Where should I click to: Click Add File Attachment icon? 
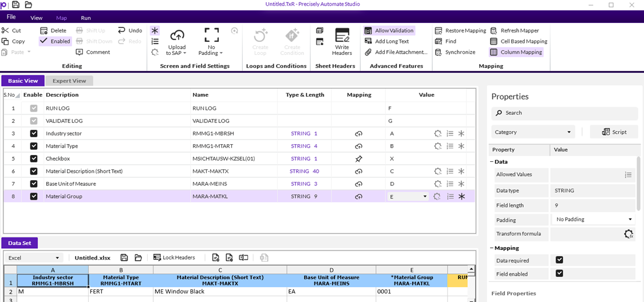pos(369,52)
